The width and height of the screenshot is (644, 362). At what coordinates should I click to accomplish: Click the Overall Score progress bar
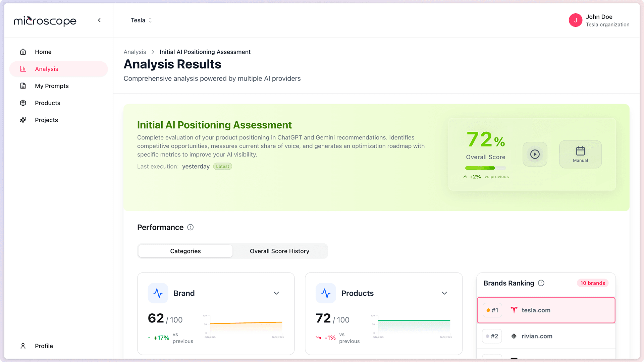(x=485, y=168)
